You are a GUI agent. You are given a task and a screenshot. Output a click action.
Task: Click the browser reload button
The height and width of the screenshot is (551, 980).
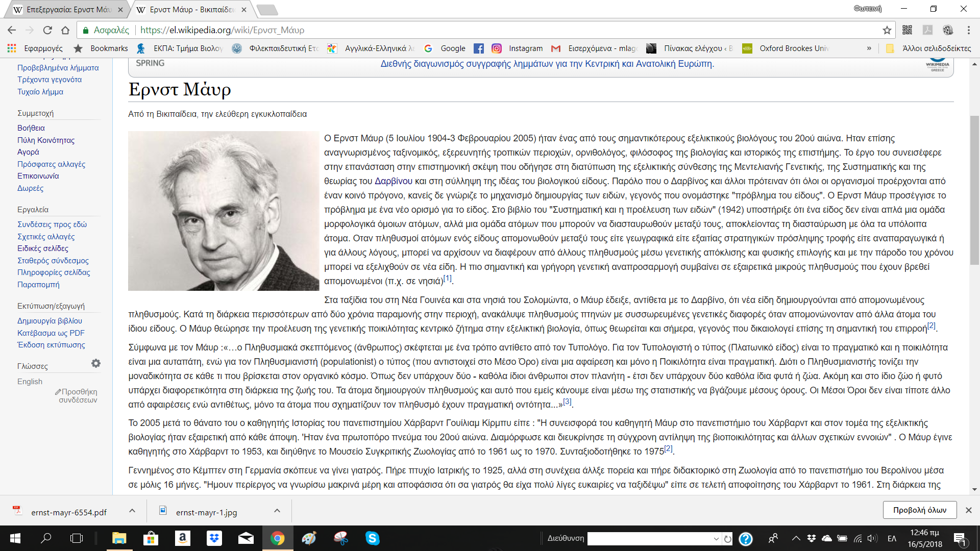(47, 30)
